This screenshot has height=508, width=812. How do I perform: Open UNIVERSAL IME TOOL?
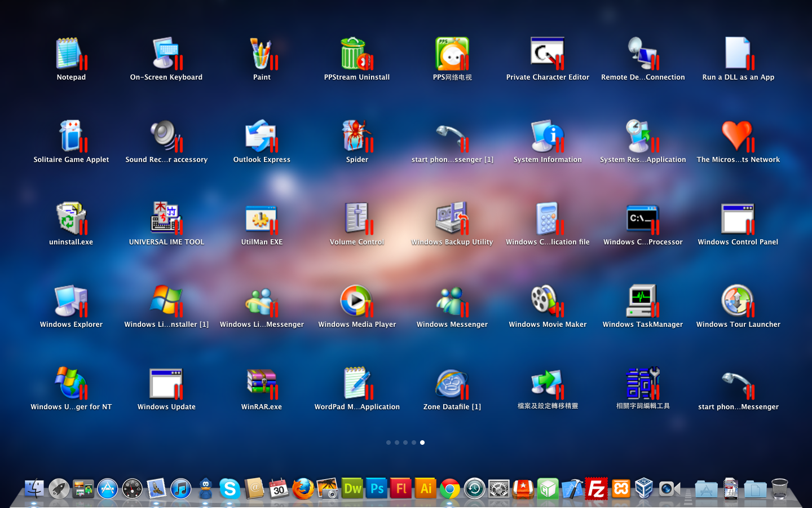[x=166, y=218]
